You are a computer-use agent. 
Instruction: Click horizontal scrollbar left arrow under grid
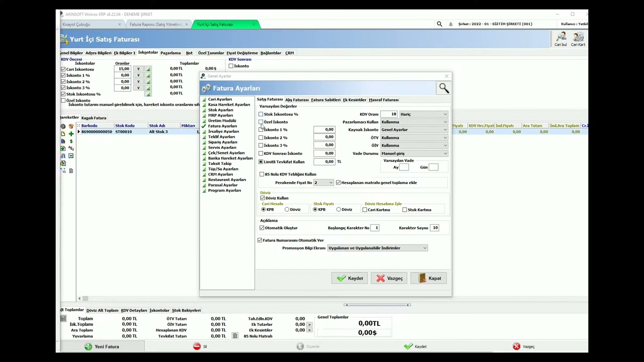79,299
